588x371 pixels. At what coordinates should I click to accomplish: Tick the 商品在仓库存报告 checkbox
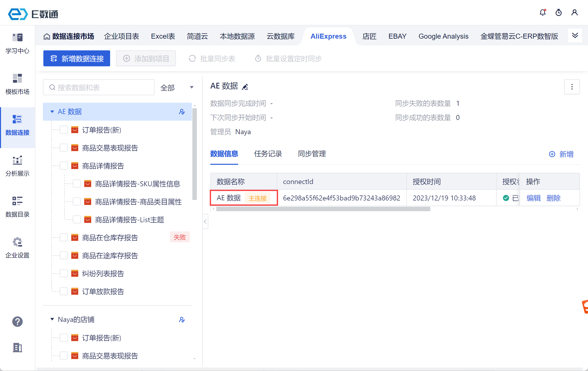(64, 238)
